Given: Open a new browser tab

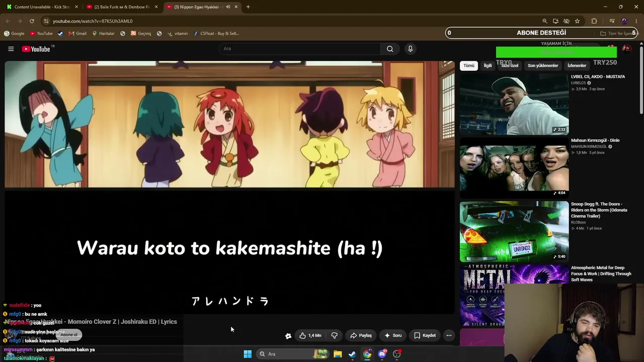Looking at the screenshot, I should [x=248, y=7].
